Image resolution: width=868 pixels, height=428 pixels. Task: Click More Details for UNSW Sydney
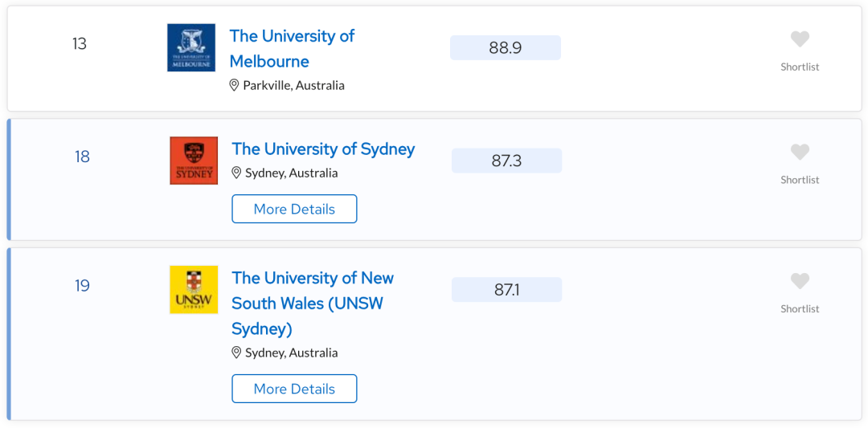pos(294,389)
